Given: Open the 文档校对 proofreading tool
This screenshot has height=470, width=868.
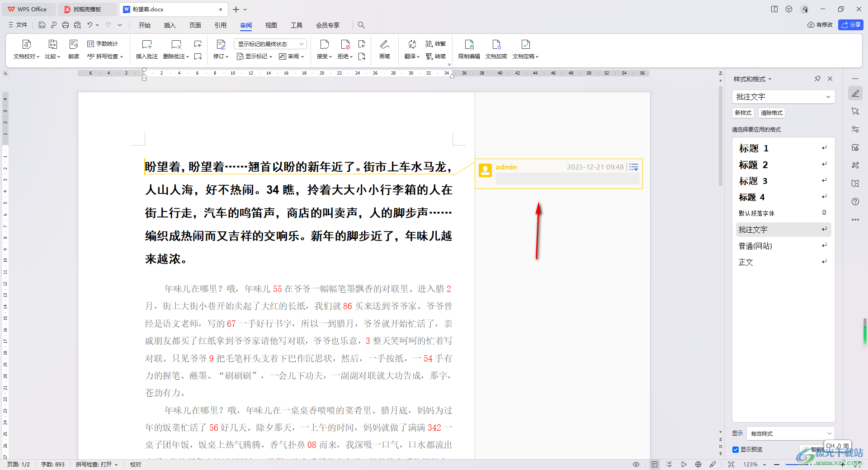Looking at the screenshot, I should [26, 49].
